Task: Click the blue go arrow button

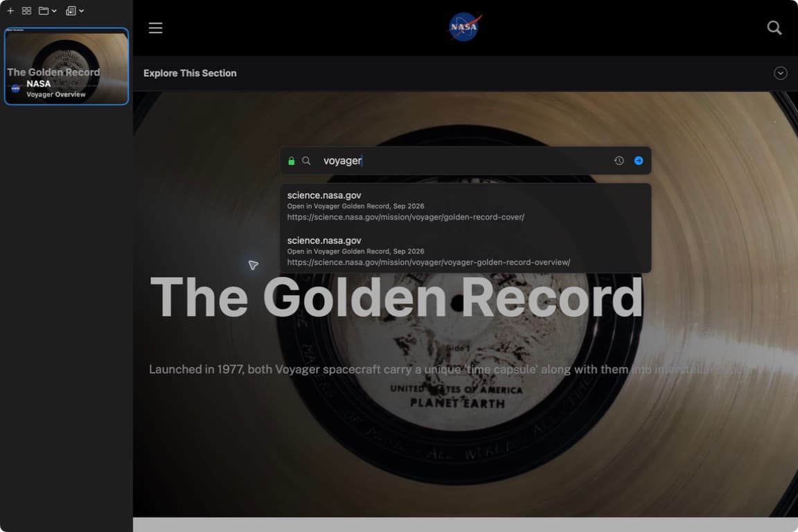Action: 638,161
